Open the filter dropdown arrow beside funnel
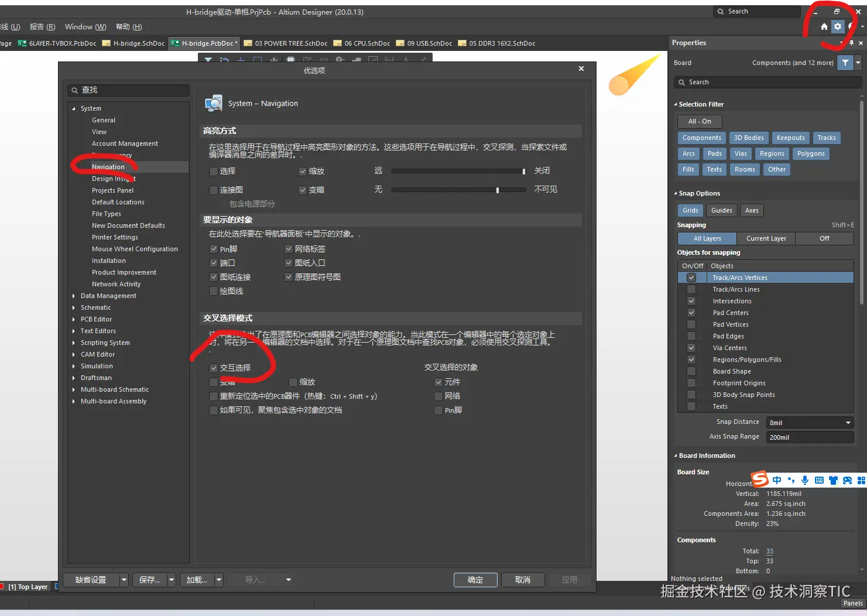867x616 pixels. pos(858,63)
